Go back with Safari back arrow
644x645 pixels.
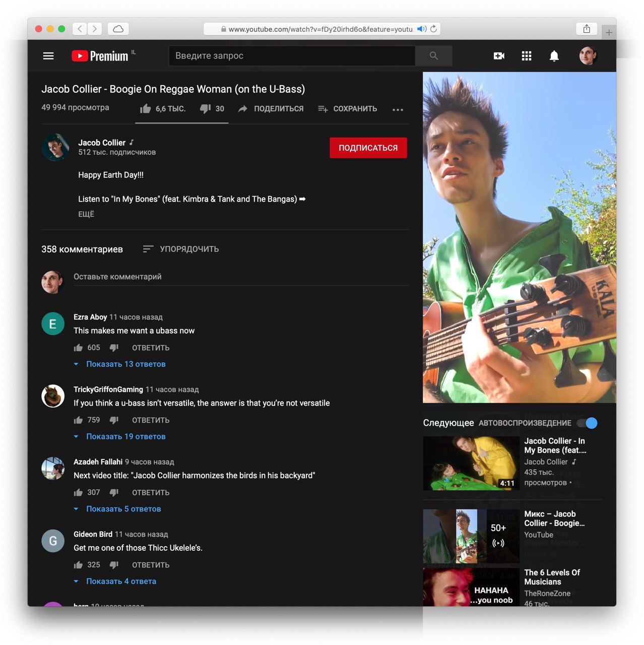pyautogui.click(x=80, y=29)
